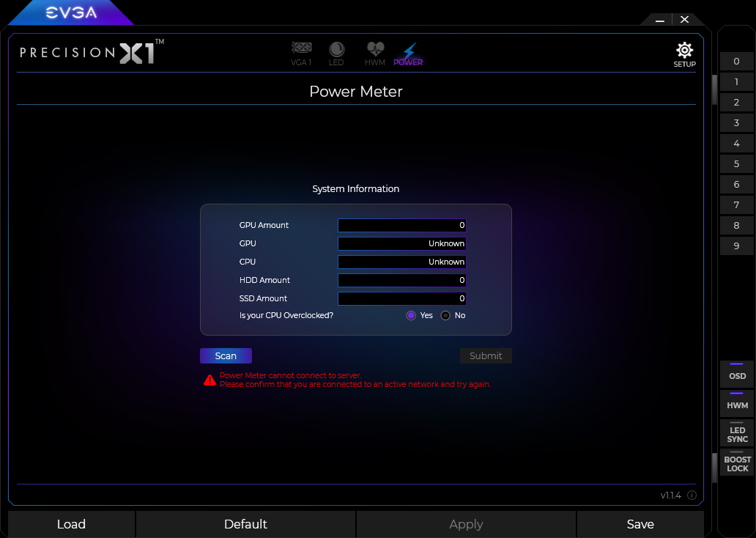Select the POWER lightning bolt icon

(x=408, y=53)
